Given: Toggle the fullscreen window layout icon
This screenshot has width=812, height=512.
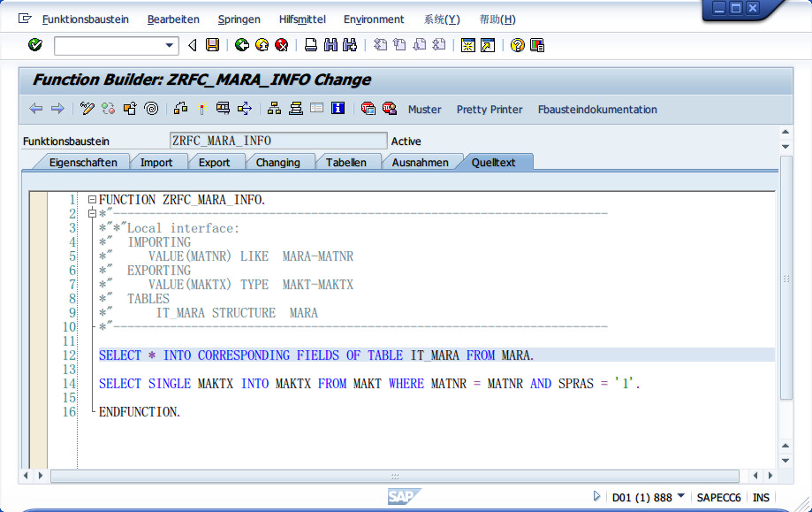Looking at the screenshot, I should tap(317, 108).
